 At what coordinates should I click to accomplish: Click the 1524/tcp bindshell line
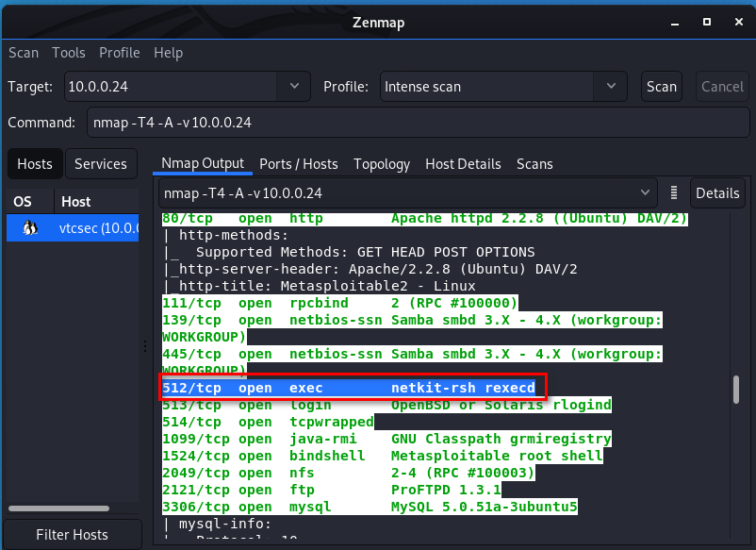pyautogui.click(x=383, y=456)
